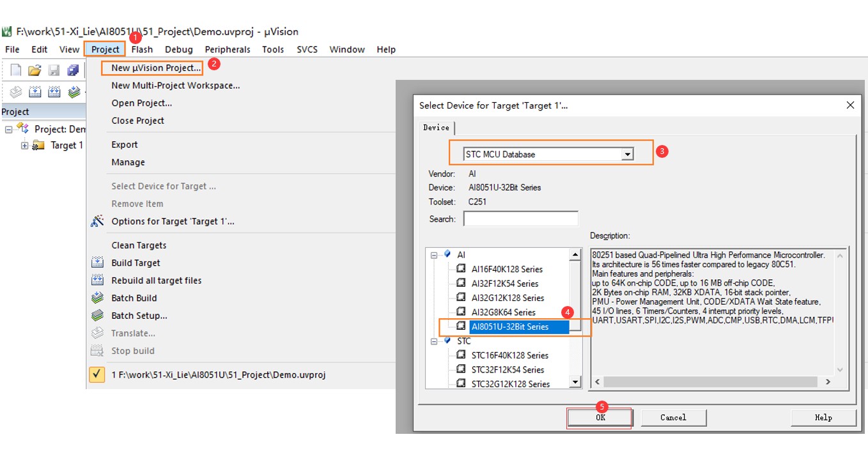Click the icon beside Build Target entry
868x476 pixels.
pos(97,263)
